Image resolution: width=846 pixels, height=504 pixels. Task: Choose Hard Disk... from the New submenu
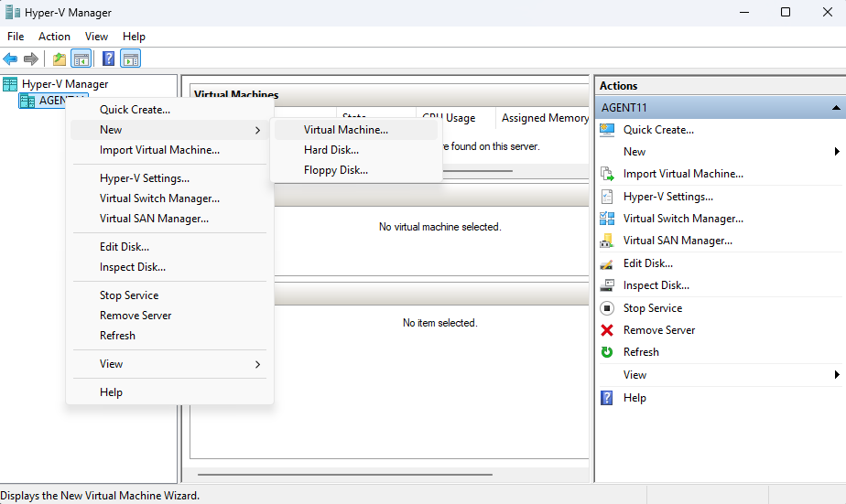point(331,150)
